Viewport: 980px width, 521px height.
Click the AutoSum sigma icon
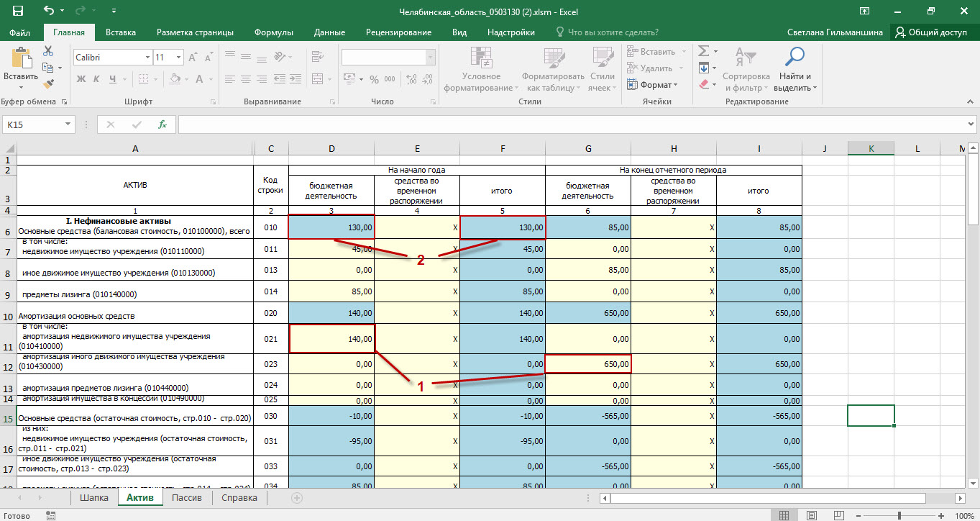click(703, 51)
